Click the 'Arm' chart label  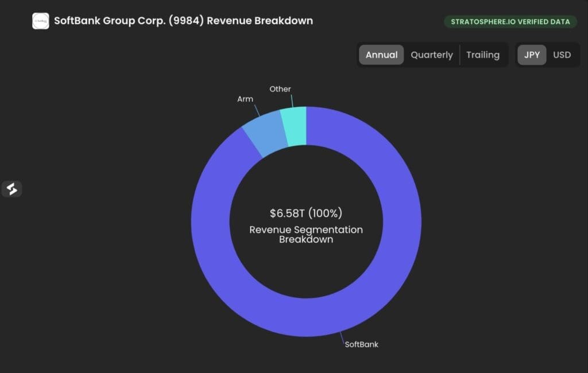coord(245,99)
